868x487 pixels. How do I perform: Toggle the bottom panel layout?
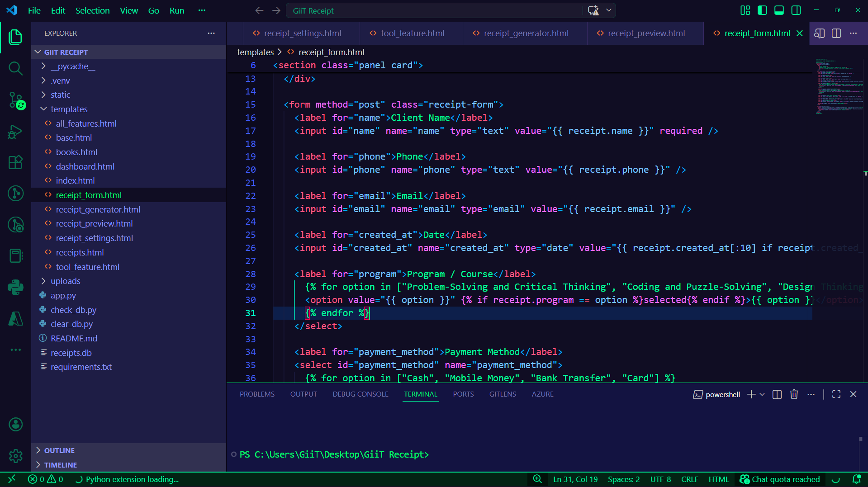[779, 10]
